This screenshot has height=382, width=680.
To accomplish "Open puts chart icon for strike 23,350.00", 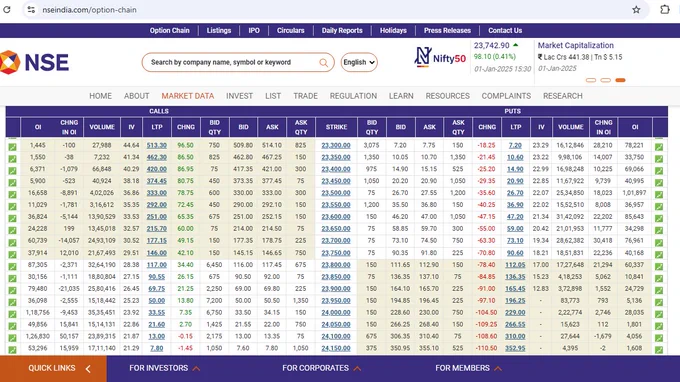I will click(x=659, y=159).
